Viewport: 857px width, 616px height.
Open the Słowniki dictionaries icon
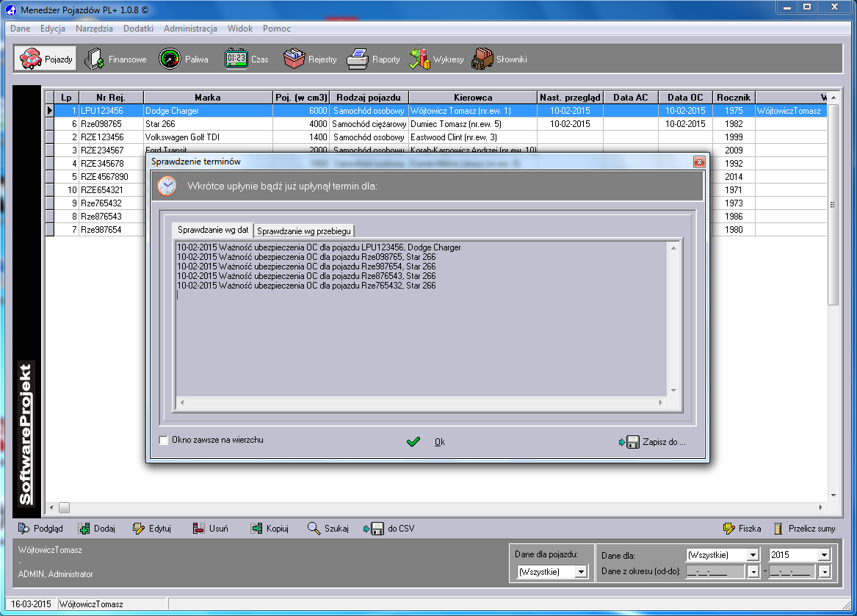pyautogui.click(x=482, y=59)
